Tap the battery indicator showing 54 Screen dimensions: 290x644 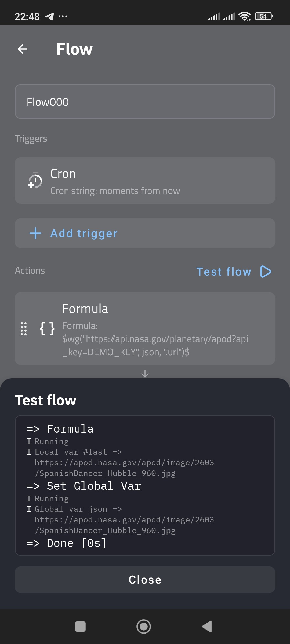[264, 16]
